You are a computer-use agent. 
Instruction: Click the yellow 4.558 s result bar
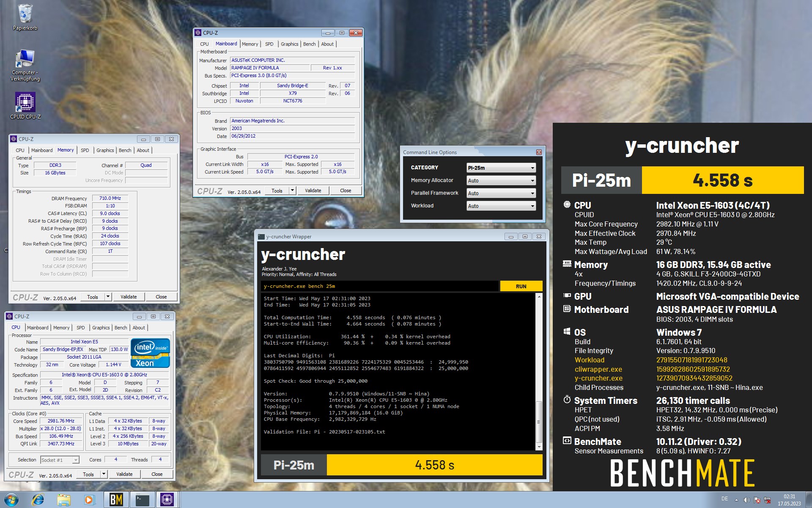434,465
